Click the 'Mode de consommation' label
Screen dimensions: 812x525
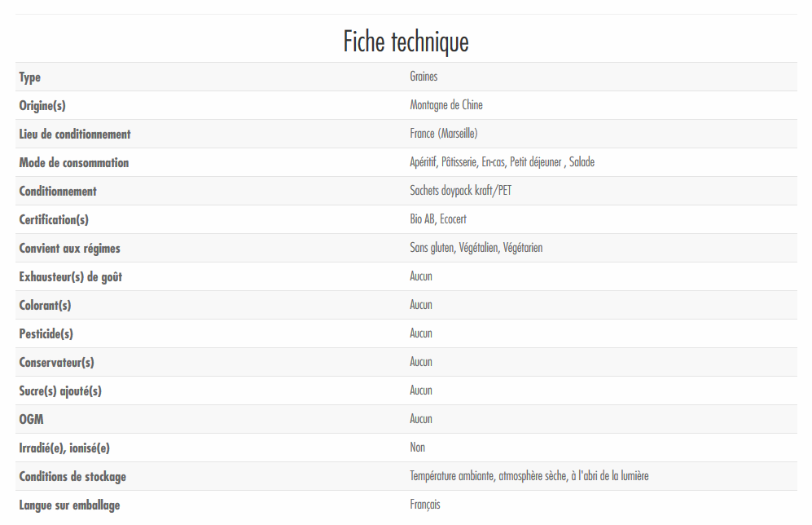coord(74,163)
